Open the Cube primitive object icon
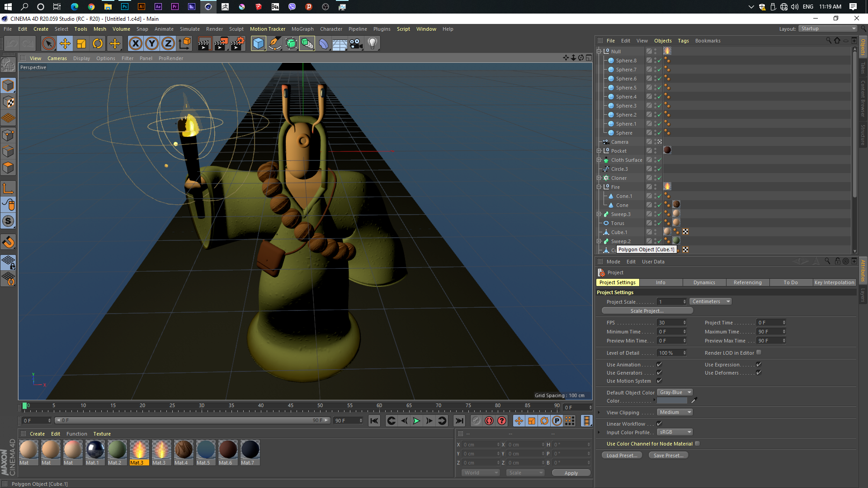 pyautogui.click(x=258, y=44)
